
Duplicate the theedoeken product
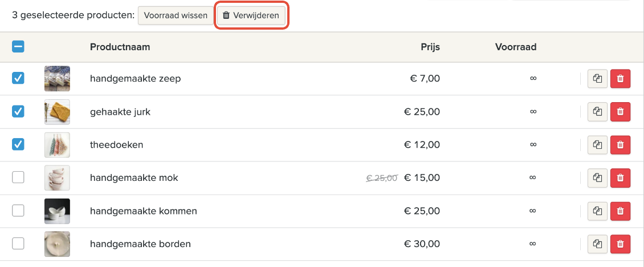597,145
